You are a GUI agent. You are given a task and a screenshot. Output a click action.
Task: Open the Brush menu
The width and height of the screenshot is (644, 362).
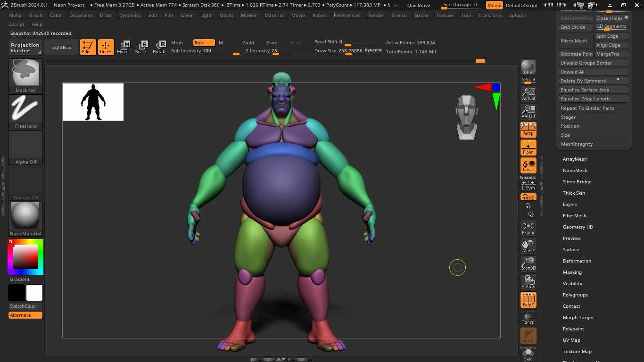coord(36,15)
